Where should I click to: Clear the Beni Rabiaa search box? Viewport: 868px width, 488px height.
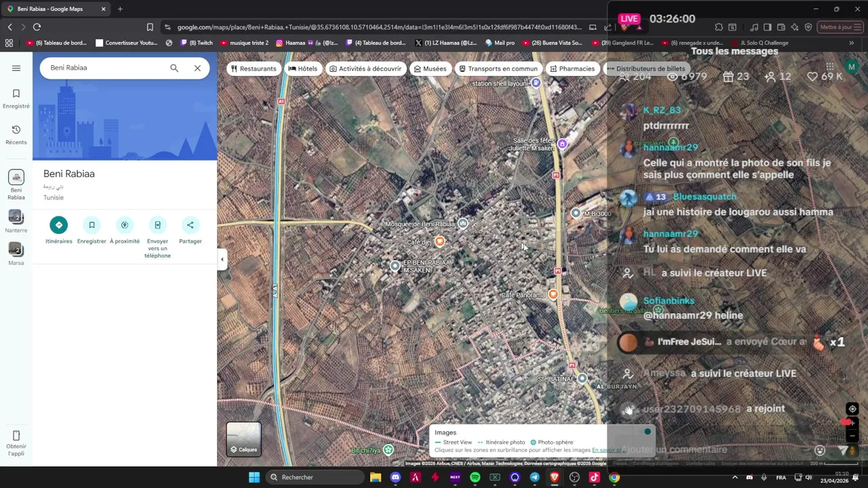pos(197,68)
